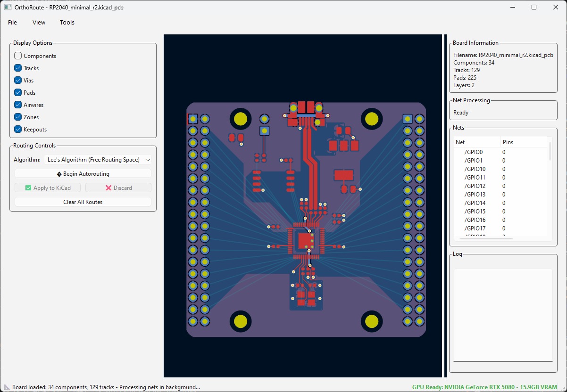This screenshot has height=392, width=567.
Task: Select the /GPIO13 net row
Action: pyautogui.click(x=500, y=195)
